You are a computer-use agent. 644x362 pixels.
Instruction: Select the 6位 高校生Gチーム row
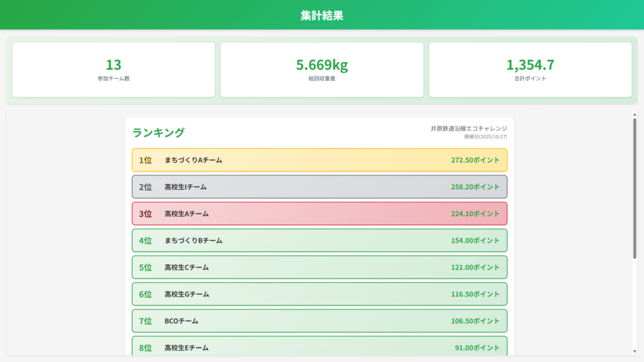pyautogui.click(x=319, y=294)
